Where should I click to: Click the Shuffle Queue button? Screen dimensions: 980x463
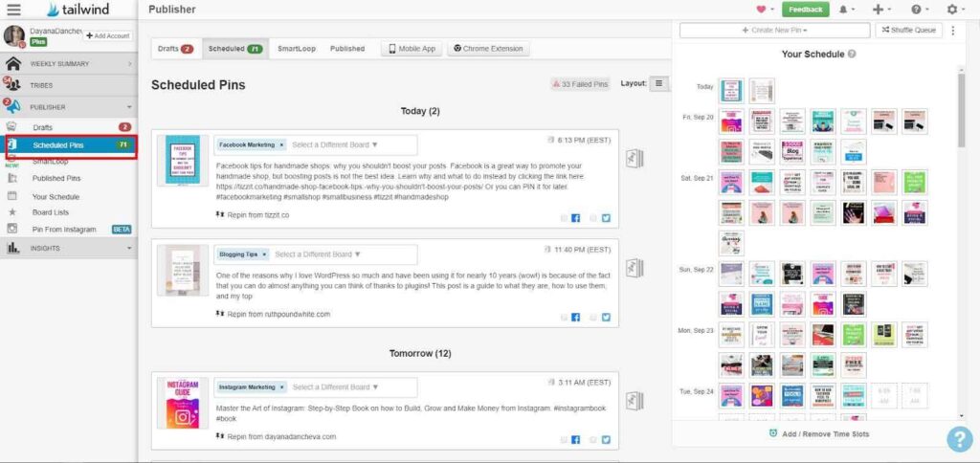[x=909, y=30]
